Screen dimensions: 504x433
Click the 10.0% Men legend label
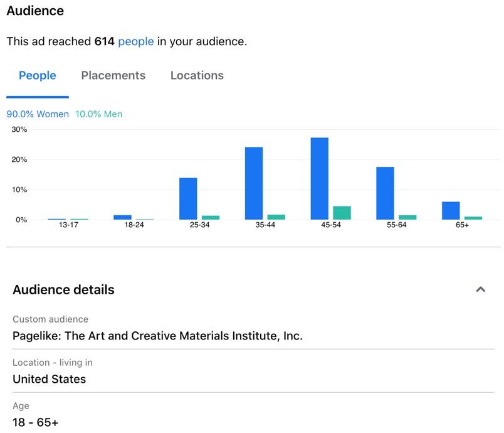(x=98, y=114)
